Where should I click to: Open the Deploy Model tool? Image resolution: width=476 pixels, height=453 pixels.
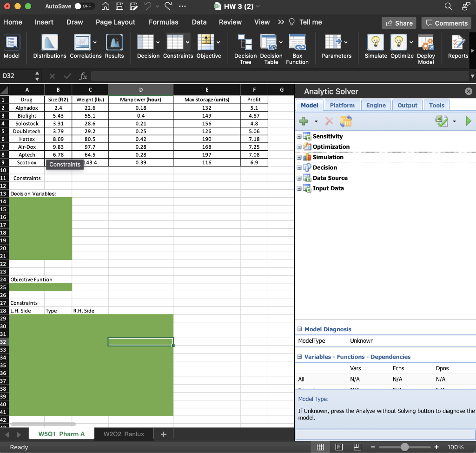tap(426, 43)
